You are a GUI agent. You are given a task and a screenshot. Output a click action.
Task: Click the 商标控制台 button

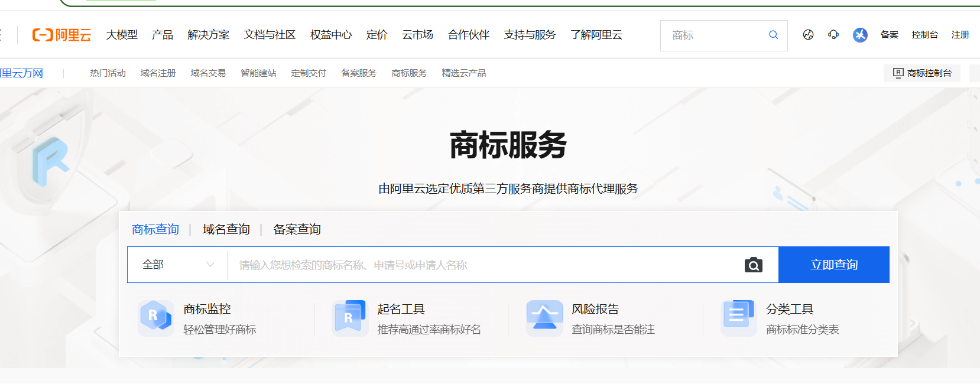click(x=922, y=73)
